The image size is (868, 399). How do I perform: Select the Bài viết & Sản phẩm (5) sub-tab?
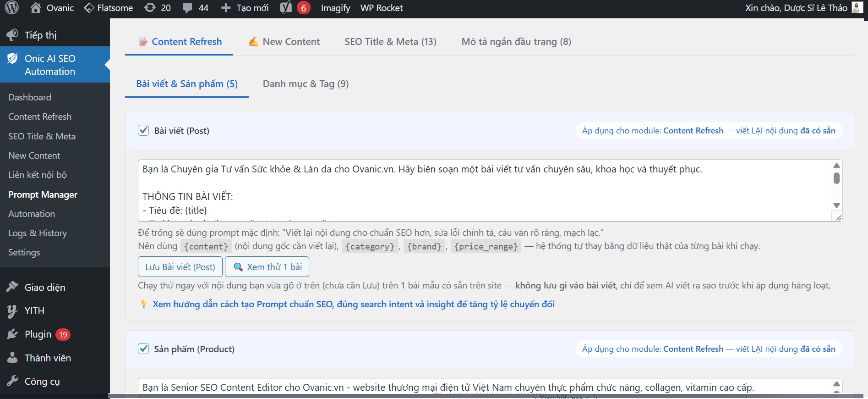click(187, 84)
